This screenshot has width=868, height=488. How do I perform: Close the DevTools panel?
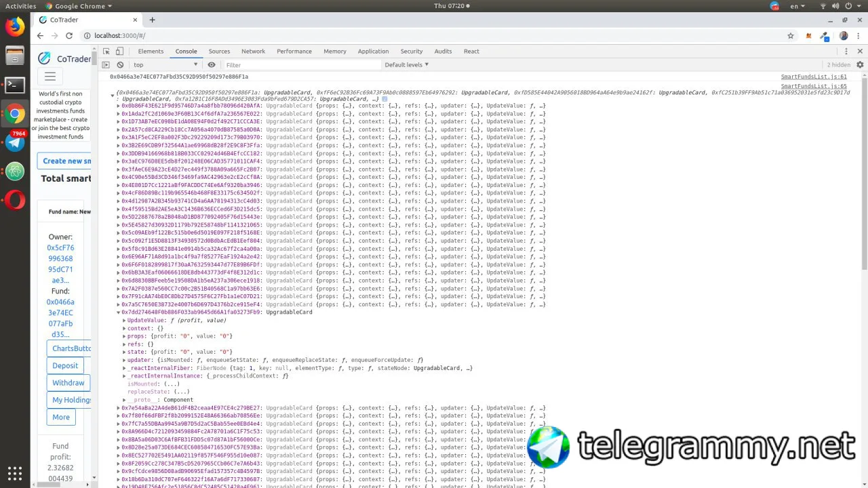(x=859, y=52)
